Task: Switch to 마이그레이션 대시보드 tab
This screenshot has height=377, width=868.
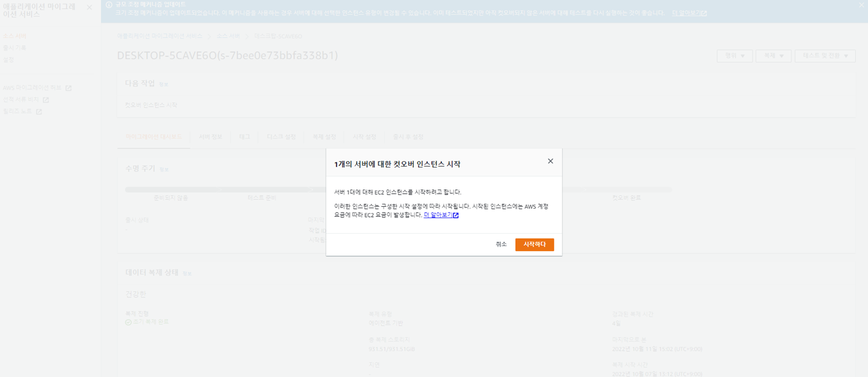Action: 153,136
